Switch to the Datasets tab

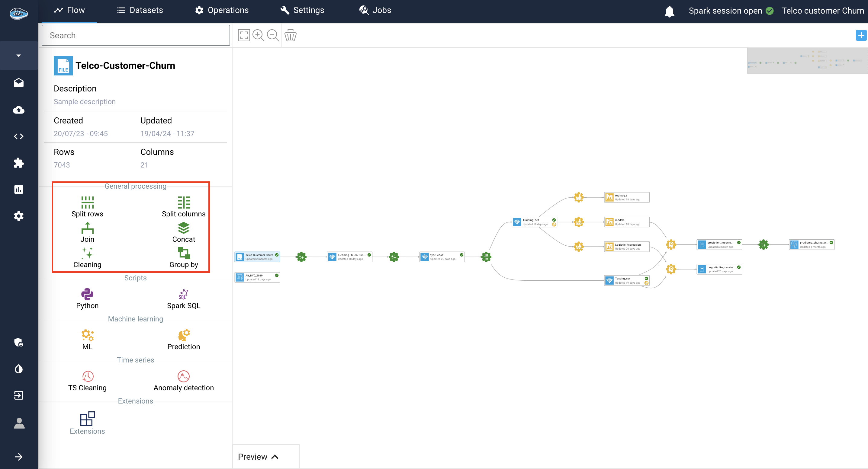click(x=140, y=11)
